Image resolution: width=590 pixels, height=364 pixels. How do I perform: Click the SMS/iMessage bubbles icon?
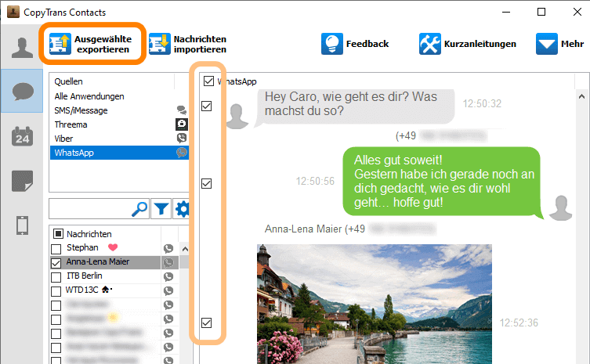[x=182, y=110]
